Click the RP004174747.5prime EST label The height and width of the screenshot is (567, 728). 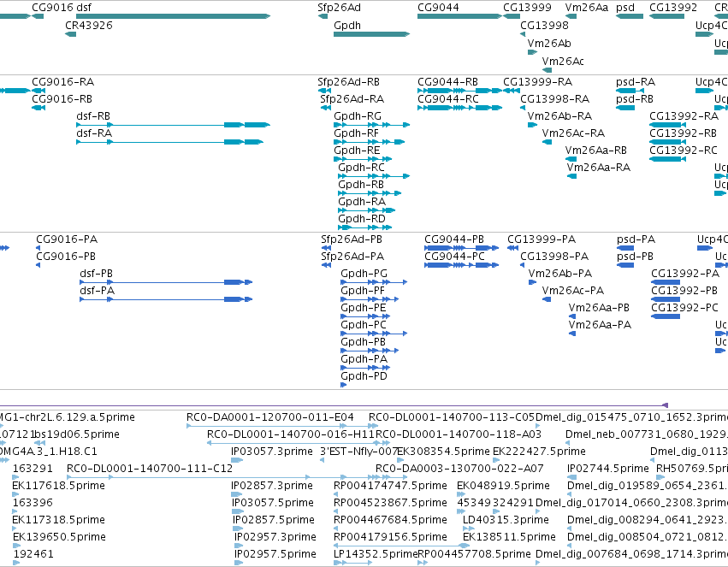tap(390, 486)
